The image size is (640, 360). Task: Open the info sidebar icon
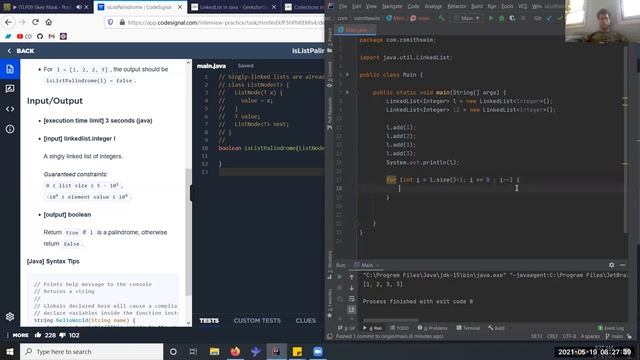point(10,129)
